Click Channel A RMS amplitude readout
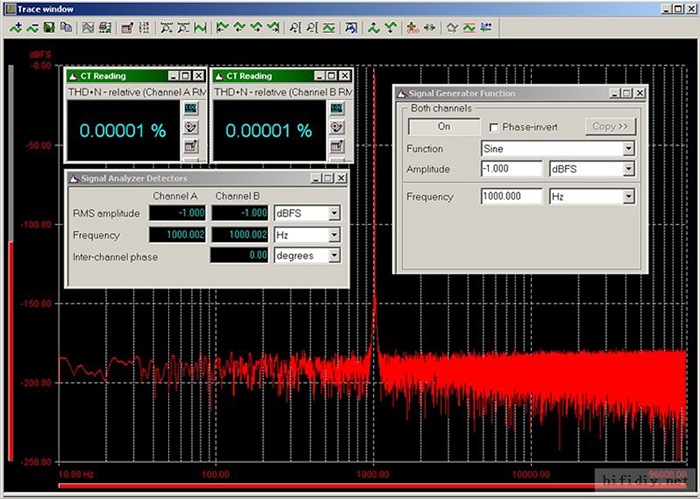The width and height of the screenshot is (700, 499). point(177,213)
